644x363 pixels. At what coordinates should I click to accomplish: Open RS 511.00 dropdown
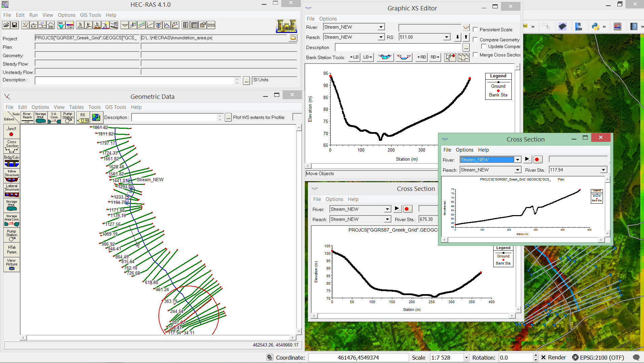pos(446,37)
